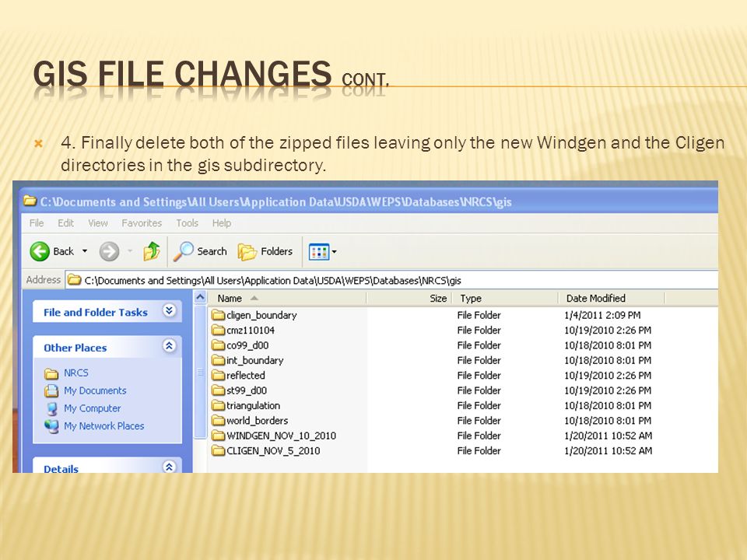Click the green Back arrow icon

tap(40, 251)
